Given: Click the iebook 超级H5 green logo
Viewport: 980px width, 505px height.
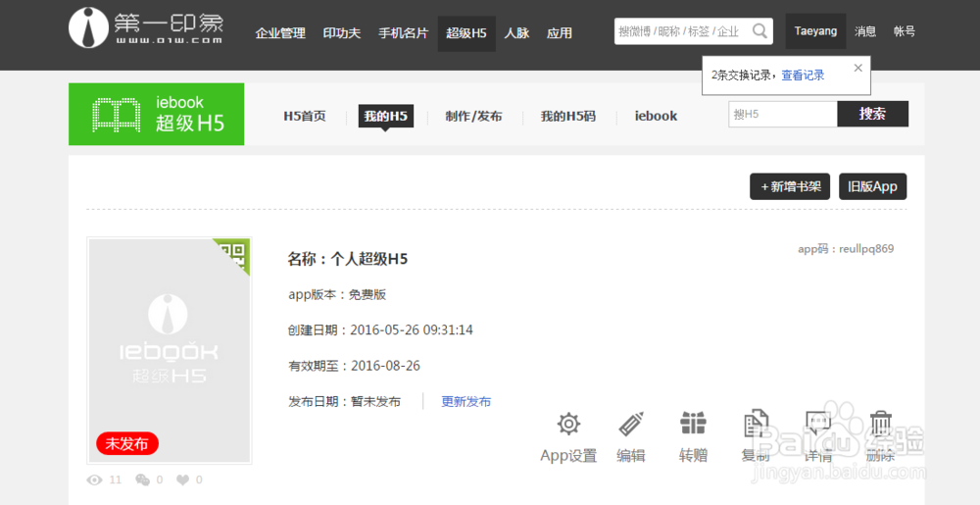Looking at the screenshot, I should pyautogui.click(x=156, y=115).
